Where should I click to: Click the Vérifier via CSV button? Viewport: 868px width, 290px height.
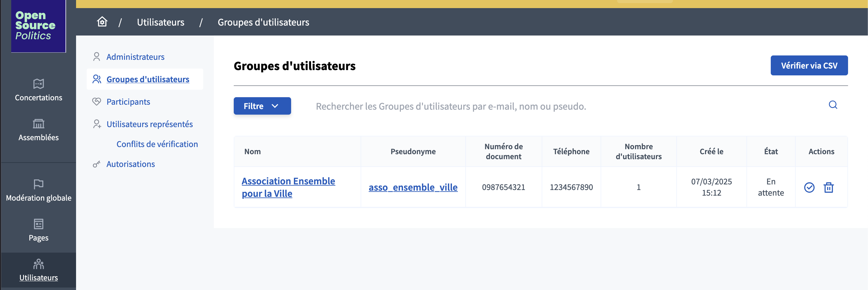[809, 65]
